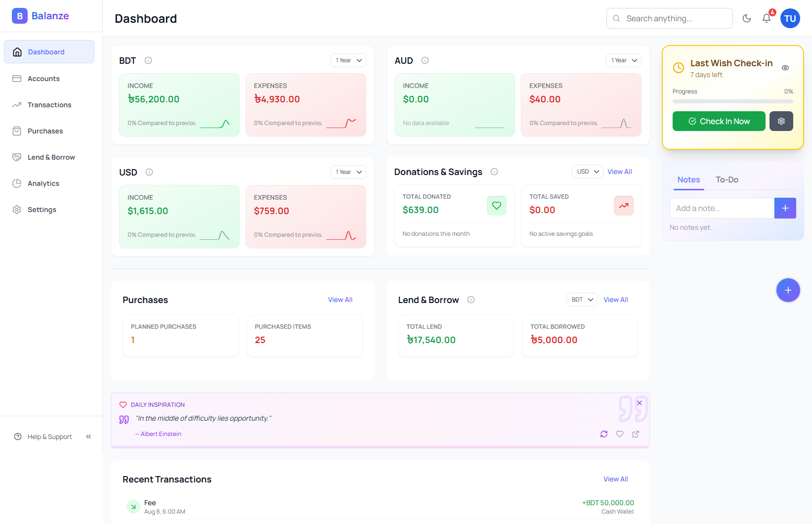Screen dimensions: 812x524
Task: Click the Last Wish settings gear icon
Action: pos(781,121)
